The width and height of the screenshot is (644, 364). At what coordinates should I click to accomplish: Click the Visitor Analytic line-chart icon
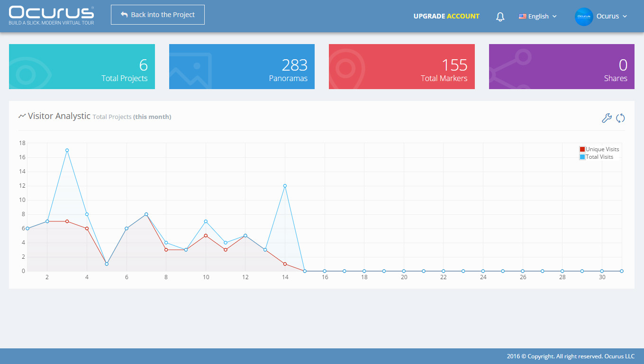(x=22, y=116)
